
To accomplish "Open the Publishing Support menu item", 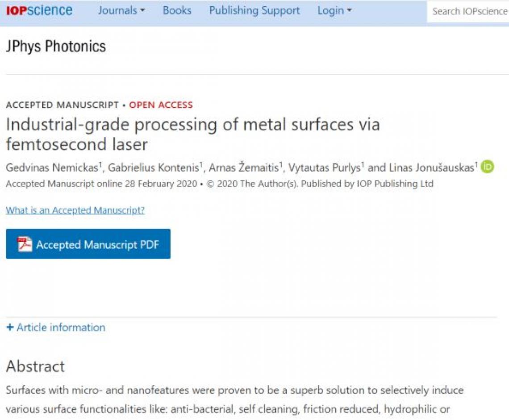I will 254,10.
